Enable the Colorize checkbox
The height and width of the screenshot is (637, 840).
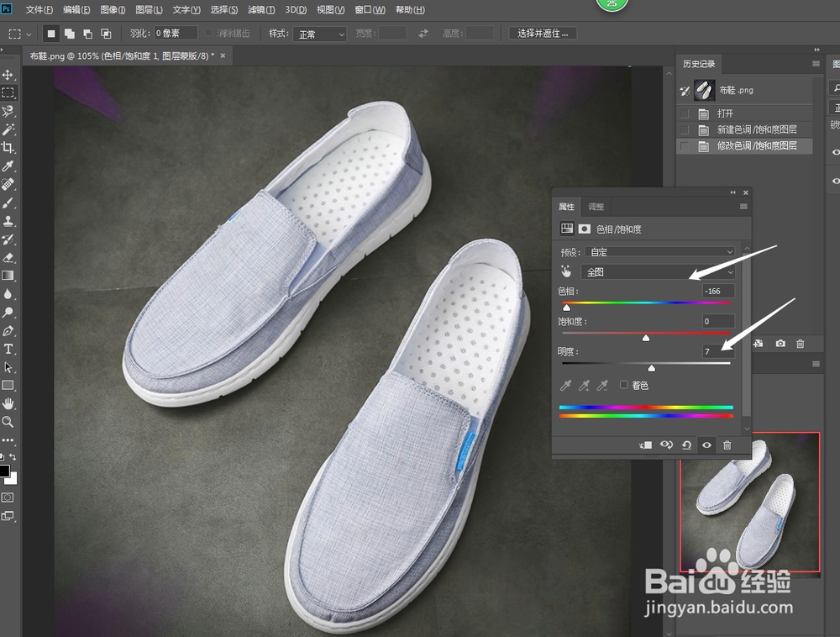point(623,385)
